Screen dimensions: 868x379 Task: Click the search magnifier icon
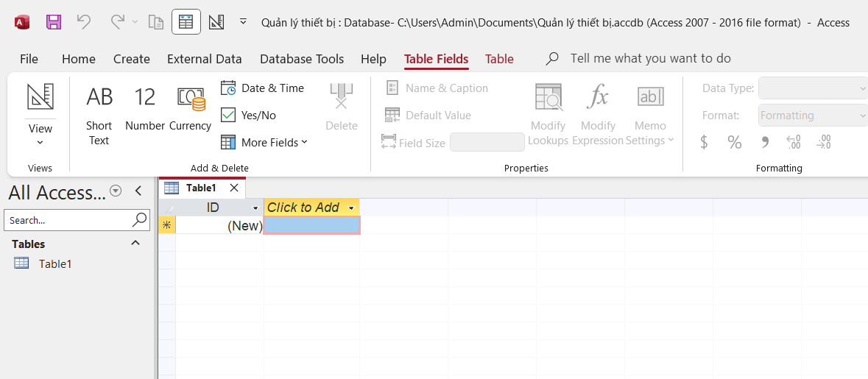(x=141, y=219)
